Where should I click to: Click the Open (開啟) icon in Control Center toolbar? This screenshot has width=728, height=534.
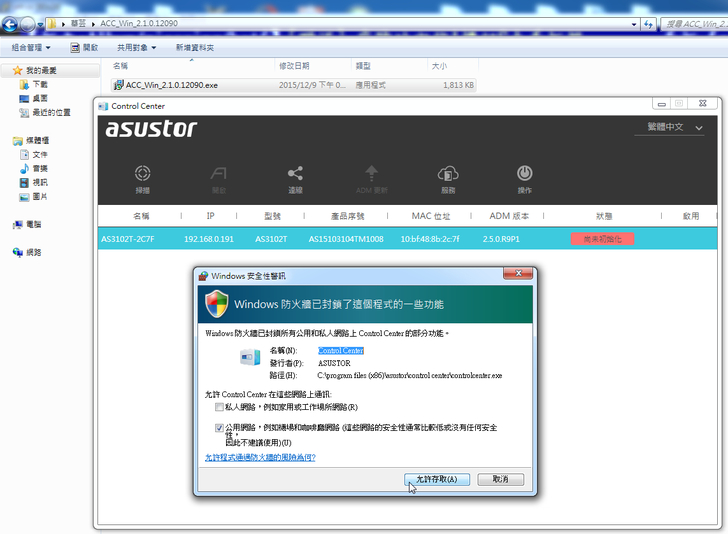click(x=219, y=174)
